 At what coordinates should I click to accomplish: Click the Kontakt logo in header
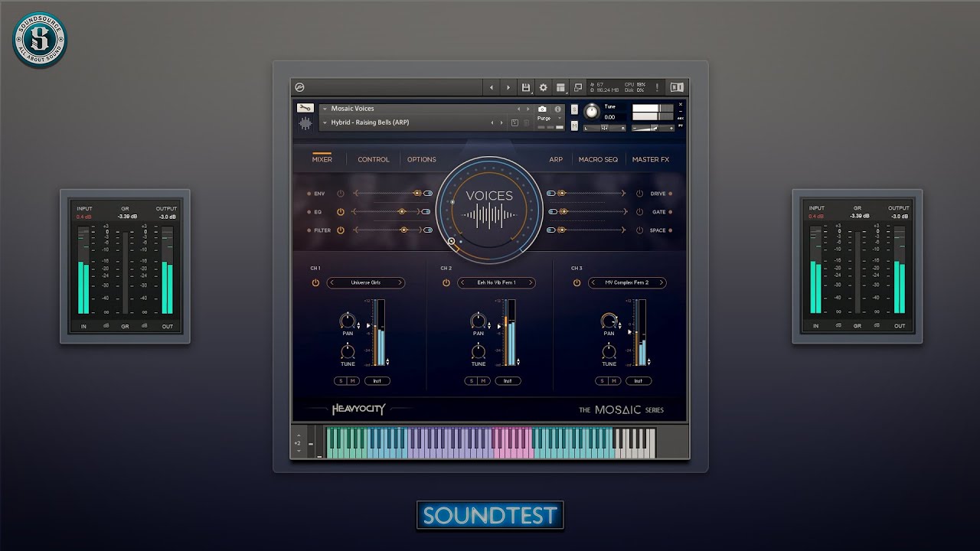coord(300,87)
